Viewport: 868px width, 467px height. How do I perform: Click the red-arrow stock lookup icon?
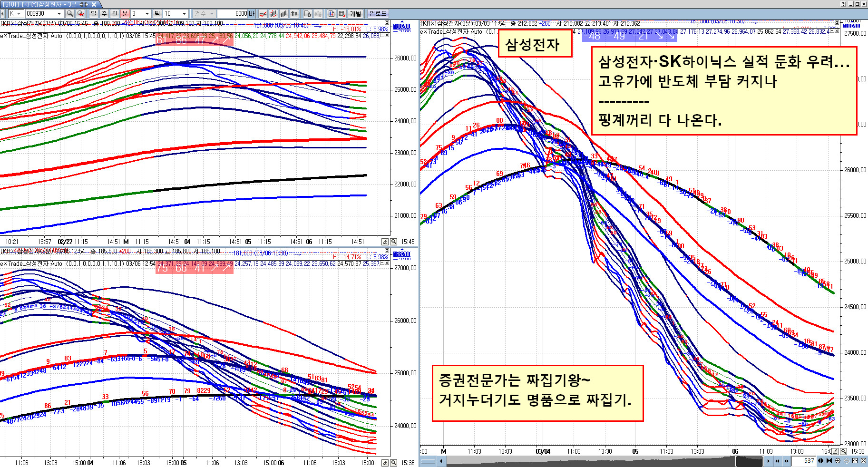(80, 14)
